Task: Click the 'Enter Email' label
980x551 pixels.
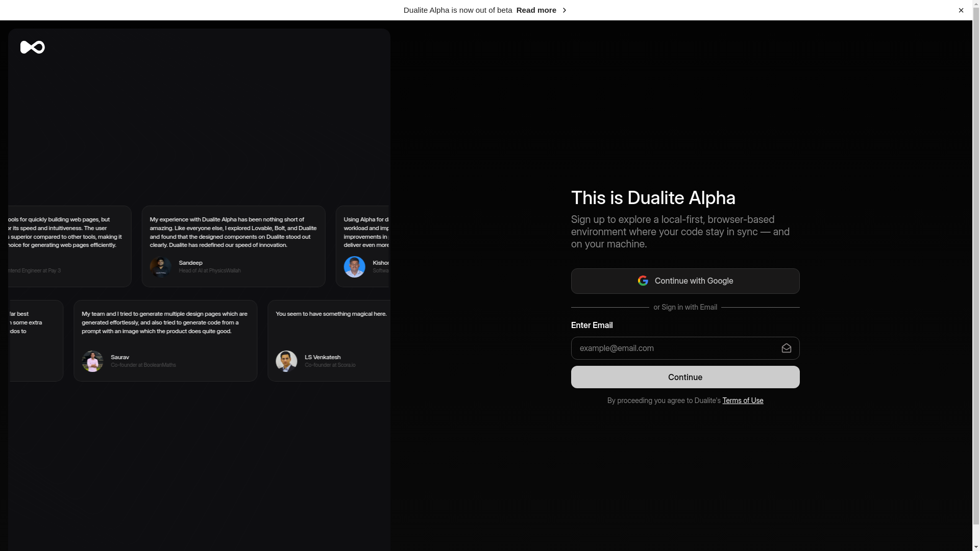Action: (x=592, y=325)
